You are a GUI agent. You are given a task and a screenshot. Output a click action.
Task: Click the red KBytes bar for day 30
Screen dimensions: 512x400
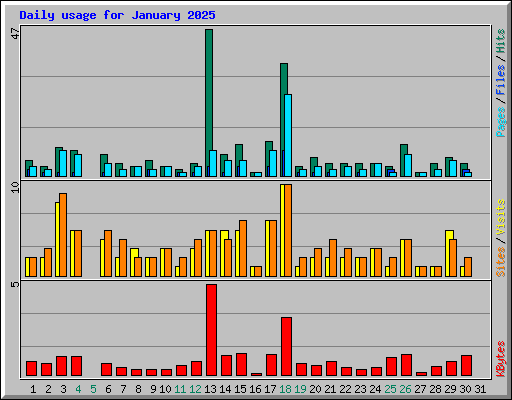(x=466, y=366)
